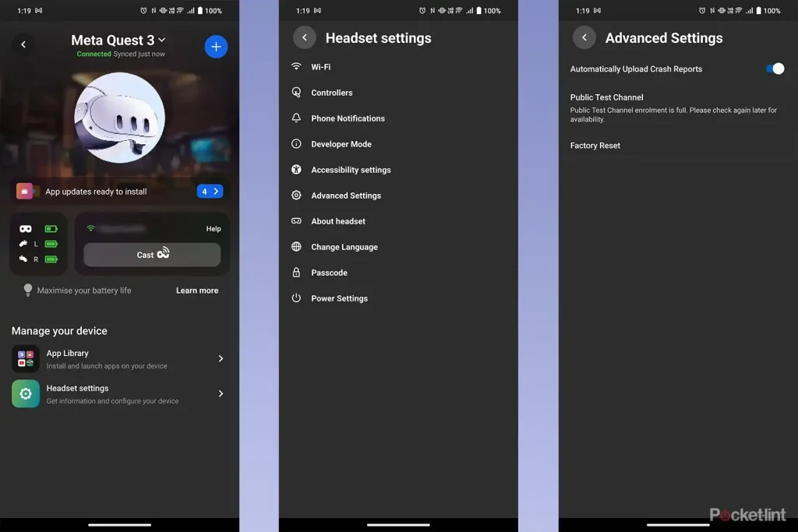
Task: Tap the Change Language globe icon
Action: pos(296,247)
